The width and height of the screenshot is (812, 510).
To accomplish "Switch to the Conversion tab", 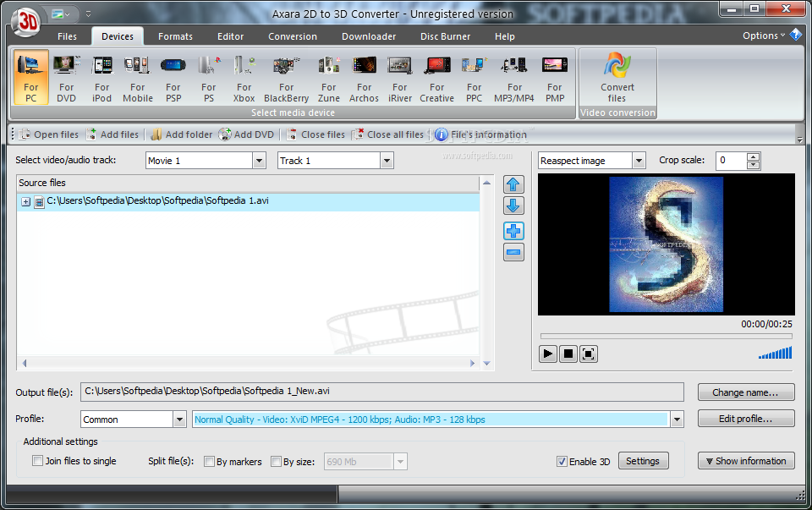I will click(x=293, y=36).
